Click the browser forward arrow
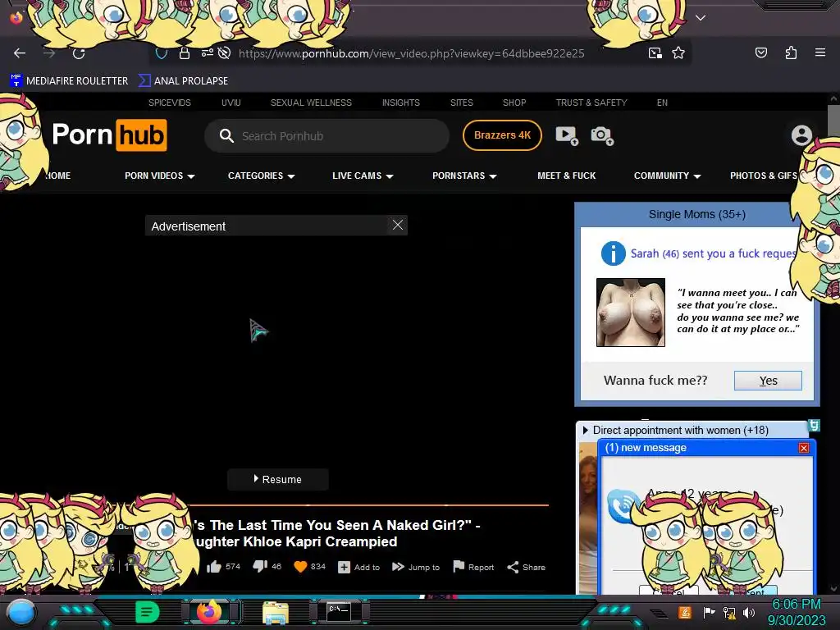This screenshot has width=840, height=630. click(49, 53)
